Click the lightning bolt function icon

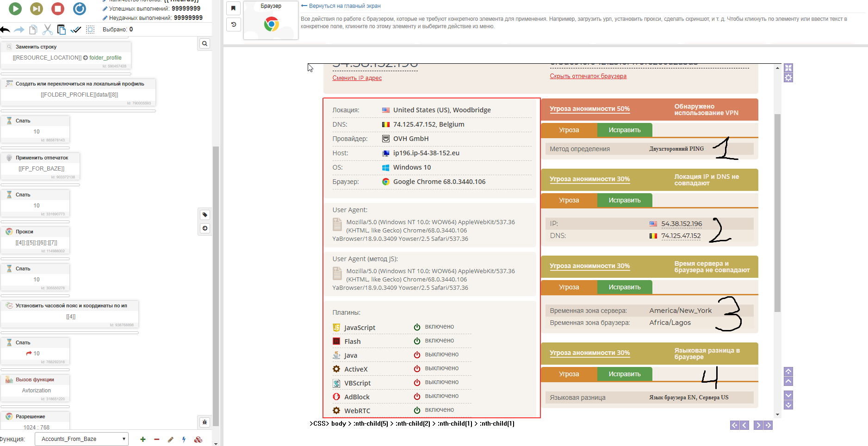(x=184, y=440)
